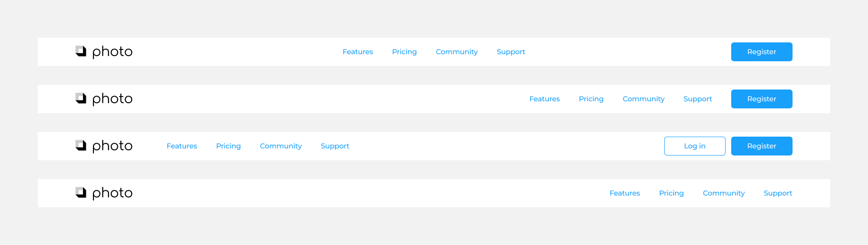Go to Community in the bottom navbar
The image size is (868, 245).
(724, 193)
